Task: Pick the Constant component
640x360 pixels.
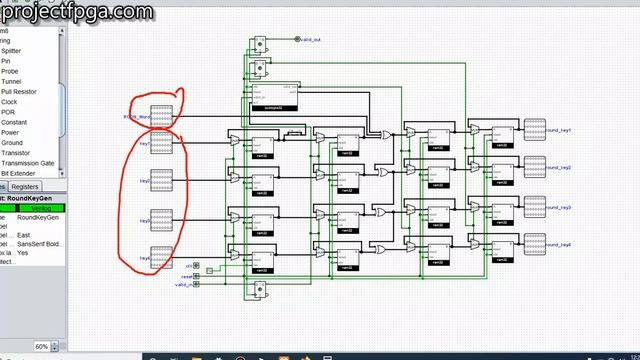Action: 14,122
